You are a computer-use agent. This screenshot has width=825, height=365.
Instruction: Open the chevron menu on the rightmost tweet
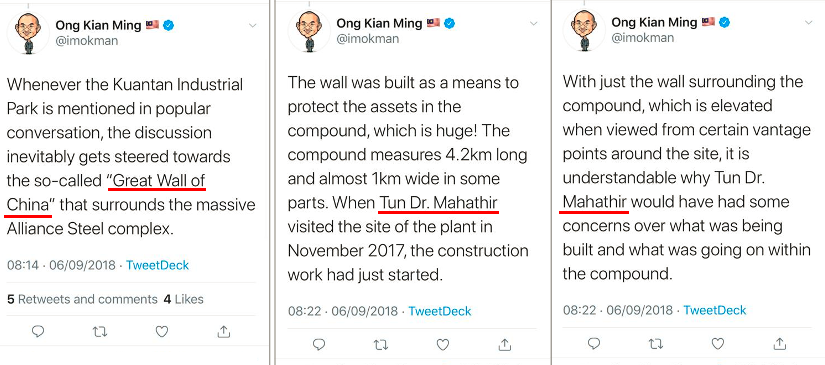point(809,23)
